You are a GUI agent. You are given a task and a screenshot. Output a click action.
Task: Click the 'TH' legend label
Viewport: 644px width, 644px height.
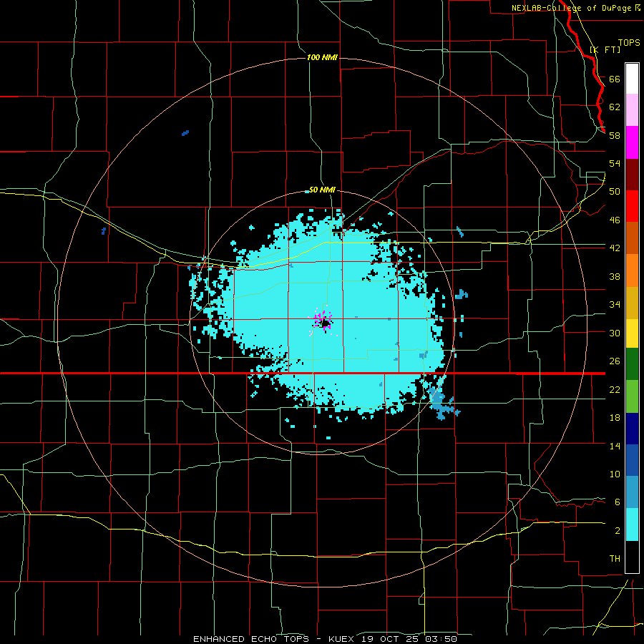[615, 558]
